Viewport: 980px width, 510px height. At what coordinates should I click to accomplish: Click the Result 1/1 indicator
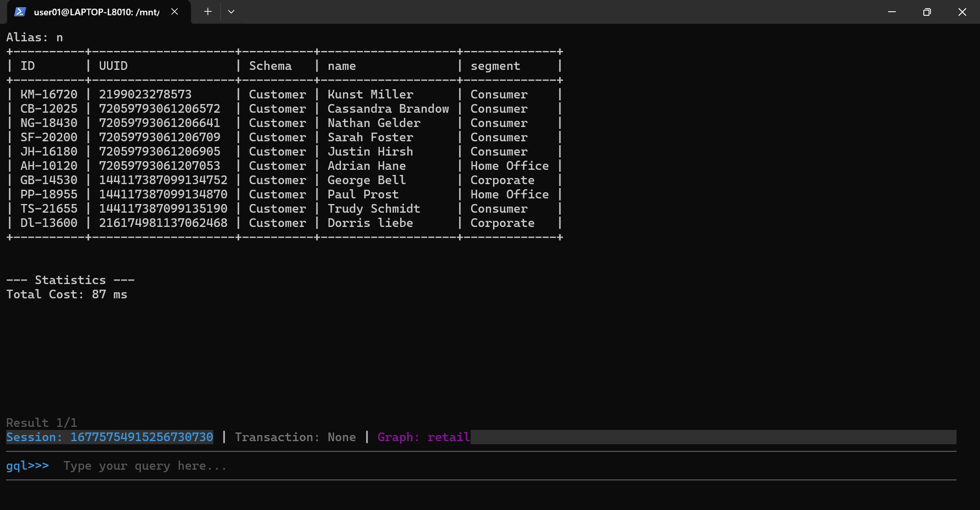(42, 423)
